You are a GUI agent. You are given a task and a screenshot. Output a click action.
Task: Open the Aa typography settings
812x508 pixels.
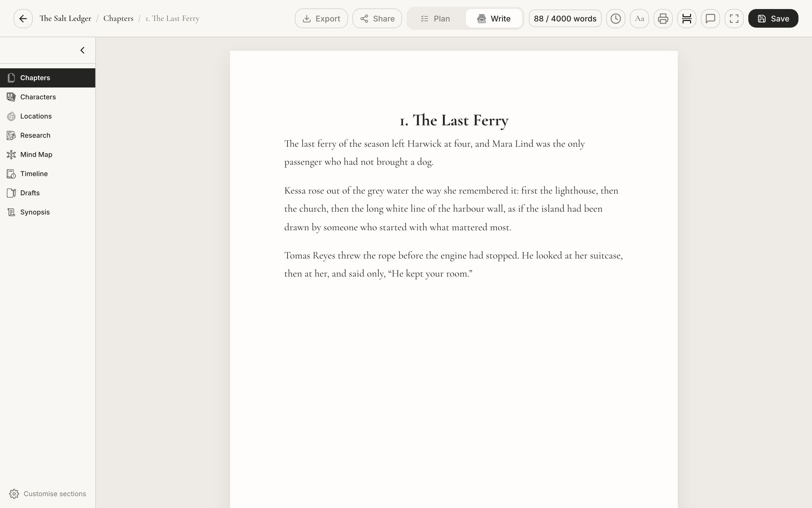639,18
